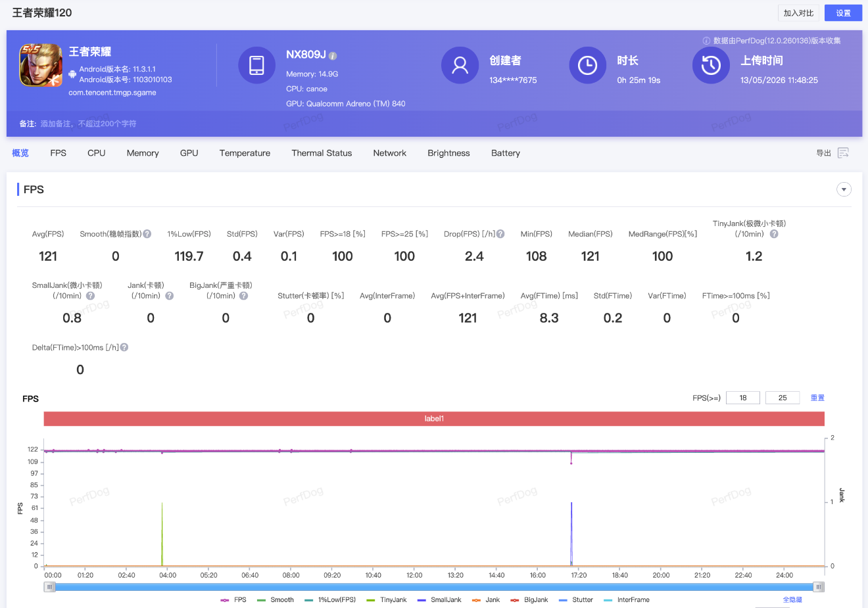Click the info icon next to NX809J
Image resolution: width=868 pixels, height=608 pixels.
(333, 56)
